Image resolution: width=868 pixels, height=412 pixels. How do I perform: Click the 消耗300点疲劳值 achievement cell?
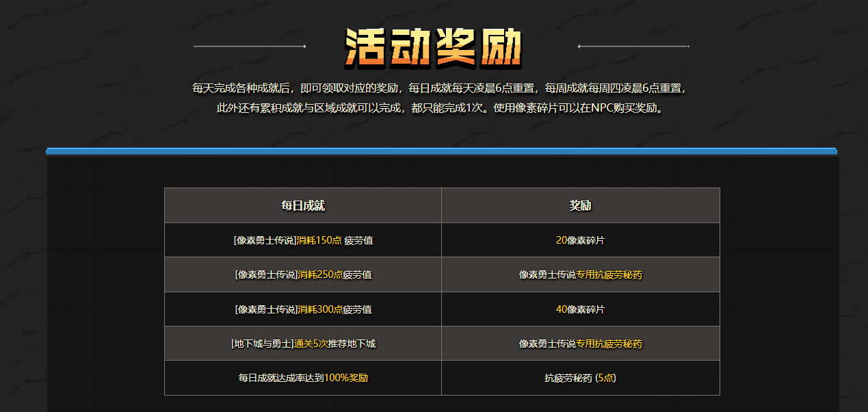[303, 309]
